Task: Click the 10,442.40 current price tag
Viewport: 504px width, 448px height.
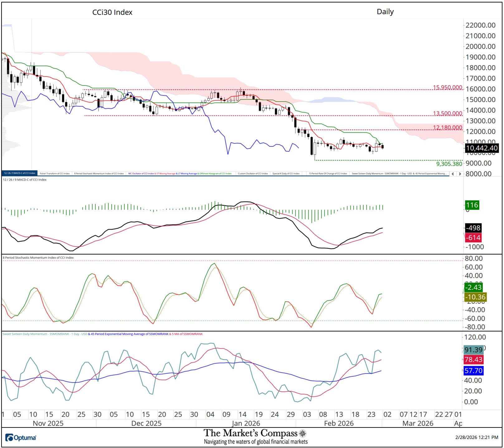Action: 482,148
